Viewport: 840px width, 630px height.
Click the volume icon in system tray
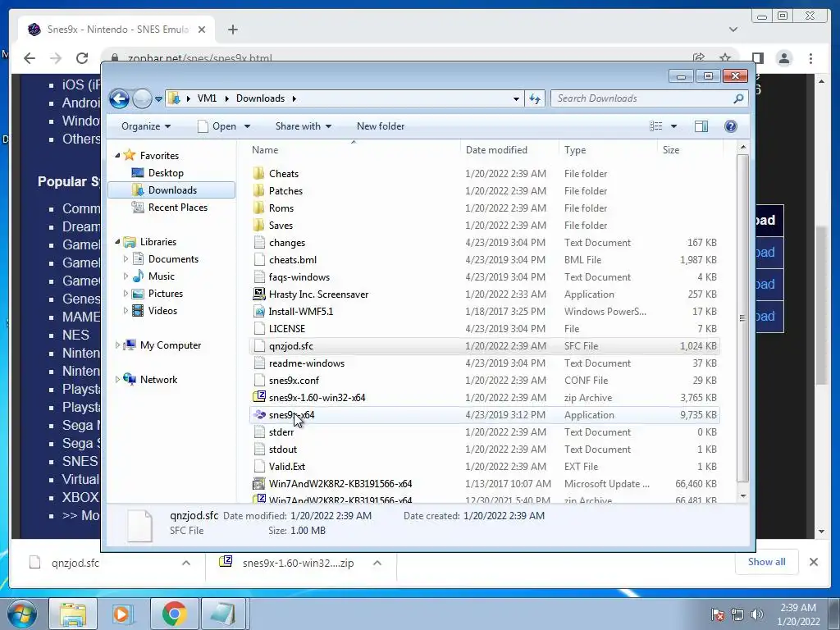coord(756,614)
